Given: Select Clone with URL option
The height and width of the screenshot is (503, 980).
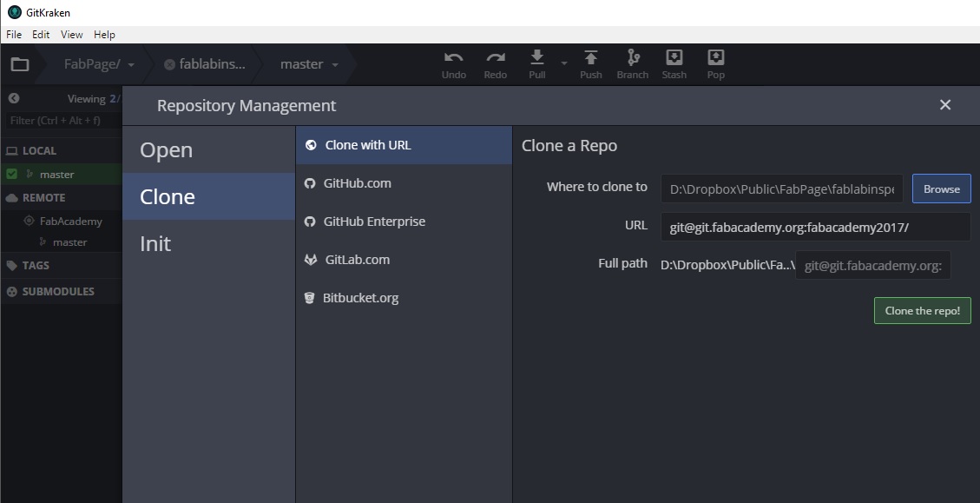Looking at the screenshot, I should pyautogui.click(x=404, y=145).
